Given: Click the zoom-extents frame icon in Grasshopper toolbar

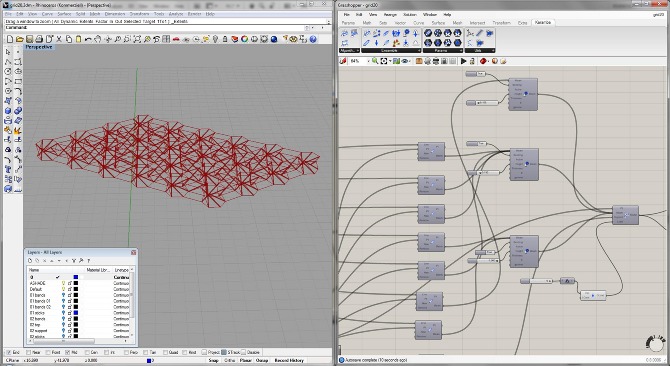Looking at the screenshot, I should coord(384,61).
